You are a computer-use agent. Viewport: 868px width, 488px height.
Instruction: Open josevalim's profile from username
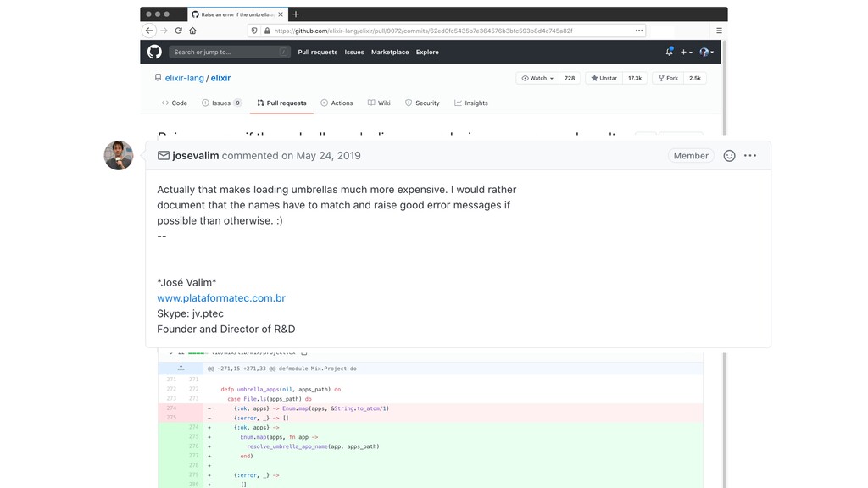click(x=196, y=156)
